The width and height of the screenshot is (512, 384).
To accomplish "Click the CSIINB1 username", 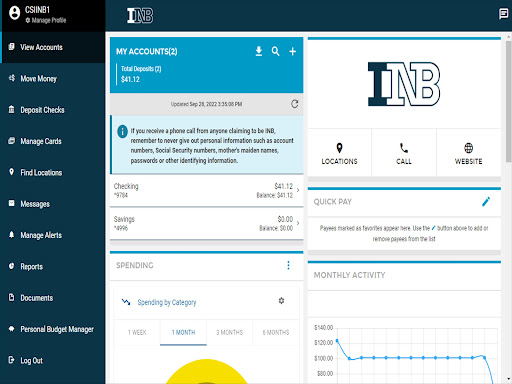I will tap(37, 10).
